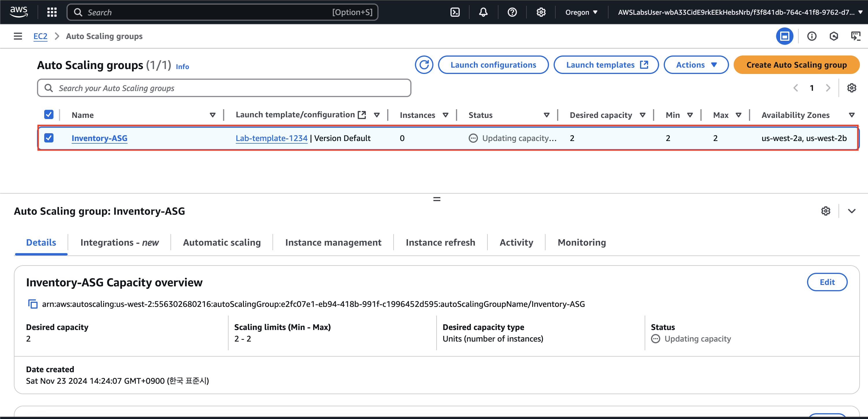Click the support help question-mark icon
868x419 pixels.
[512, 12]
